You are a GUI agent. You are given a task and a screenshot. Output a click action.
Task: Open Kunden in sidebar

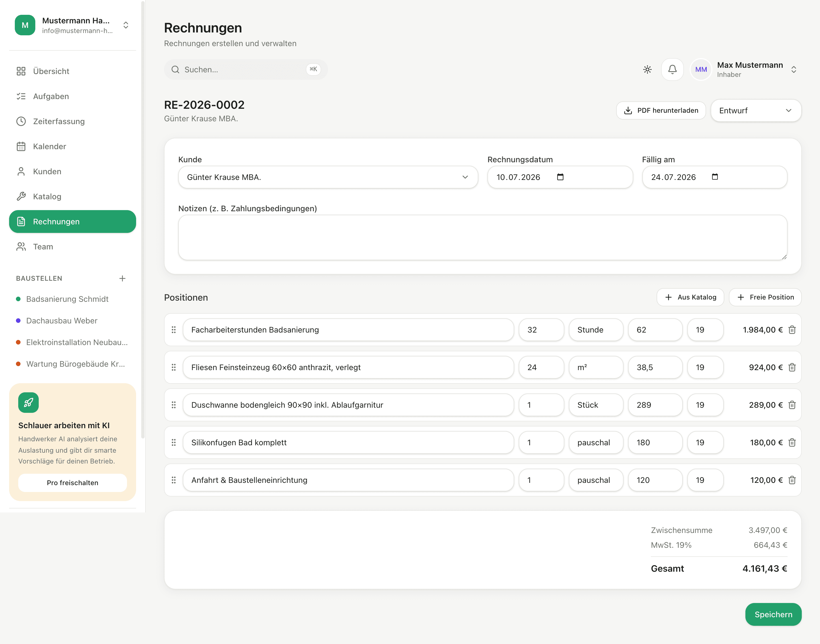[x=72, y=172]
